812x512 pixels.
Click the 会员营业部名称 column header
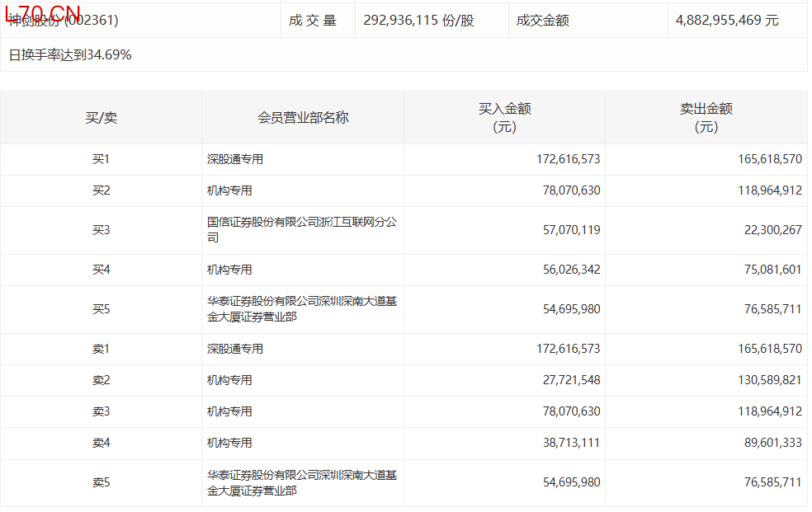[303, 118]
